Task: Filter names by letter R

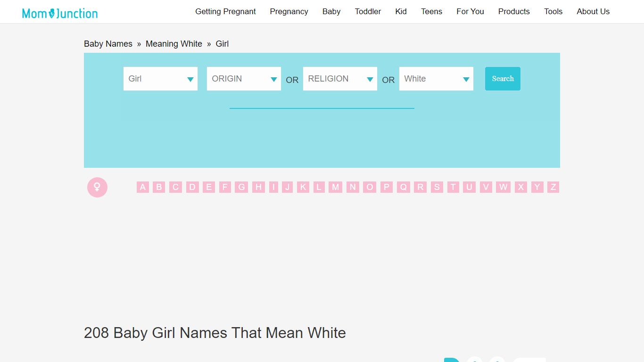Action: pyautogui.click(x=421, y=187)
